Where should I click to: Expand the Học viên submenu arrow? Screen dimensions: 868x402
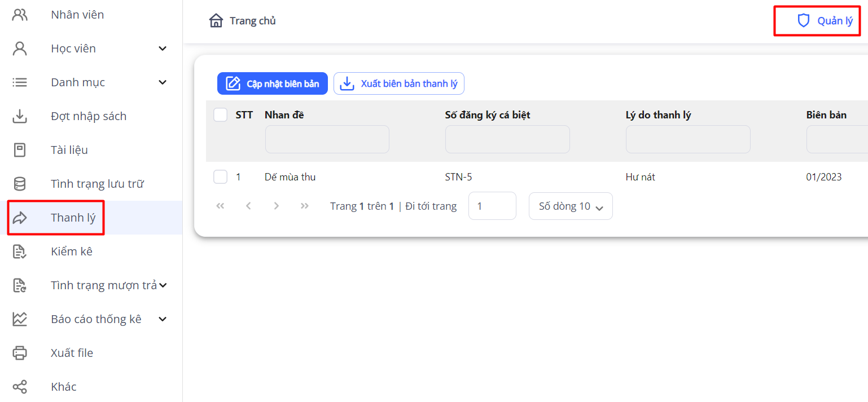[163, 48]
